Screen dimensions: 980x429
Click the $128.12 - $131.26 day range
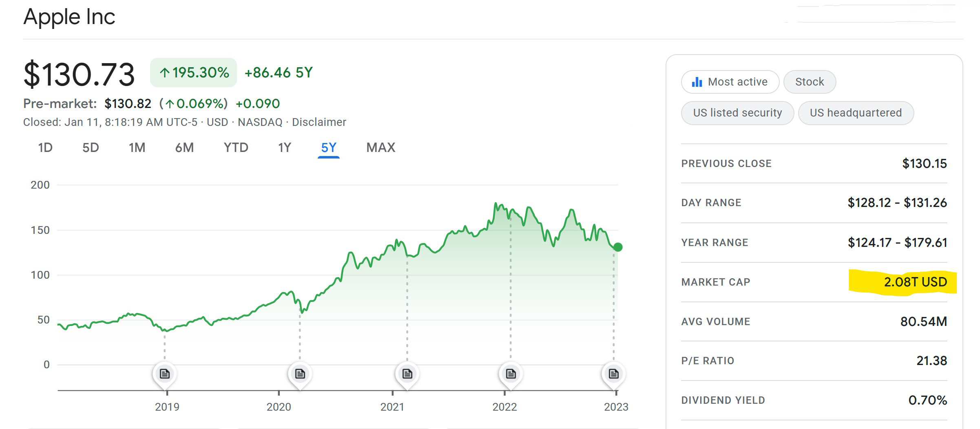(897, 203)
